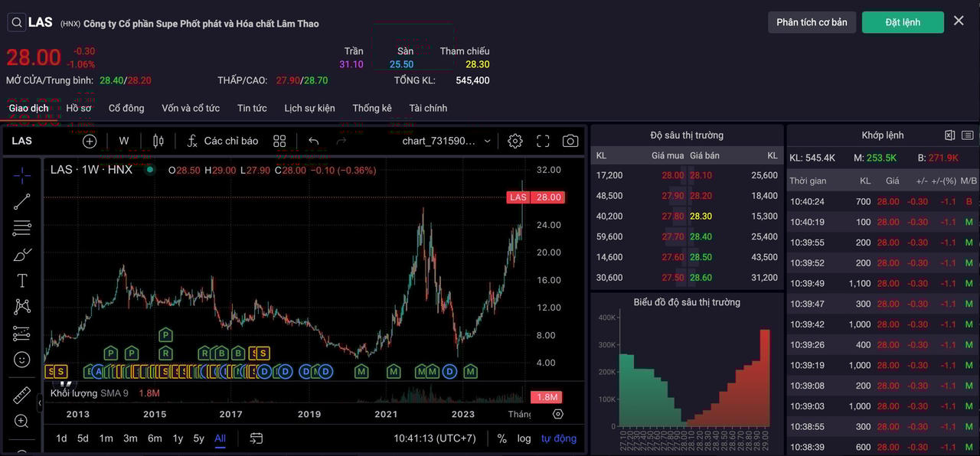The width and height of the screenshot is (980, 456).
Task: Pick the ruler measure tool
Action: [22, 396]
